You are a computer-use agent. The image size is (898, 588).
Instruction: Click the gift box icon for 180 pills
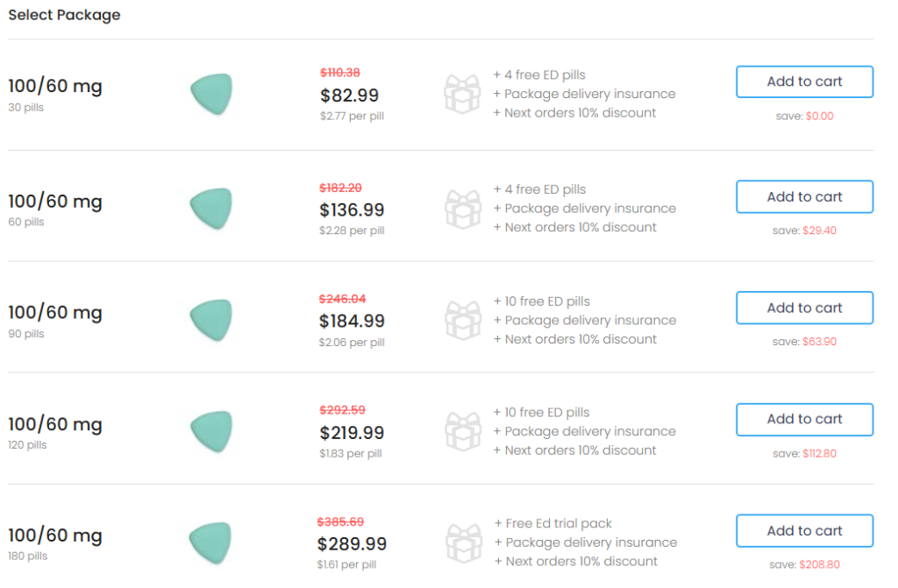462,542
